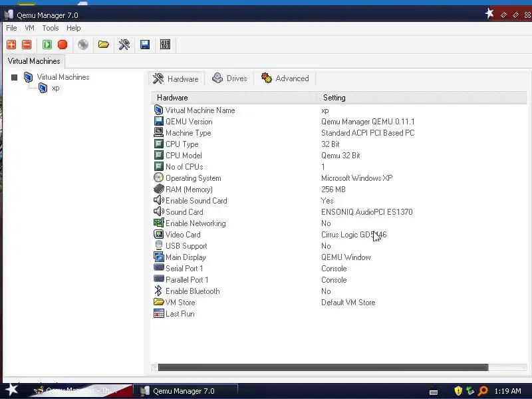
Task: Click the grey CD disc toolbar icon
Action: coord(83,45)
